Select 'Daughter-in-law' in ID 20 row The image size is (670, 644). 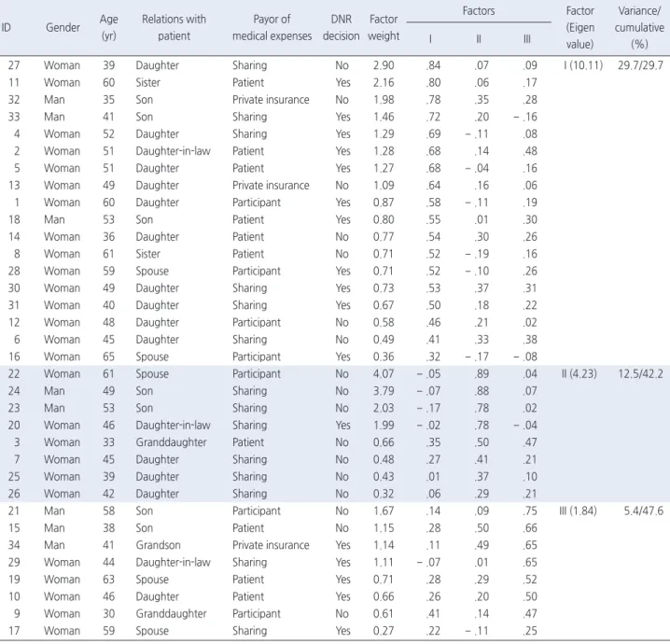click(x=173, y=426)
